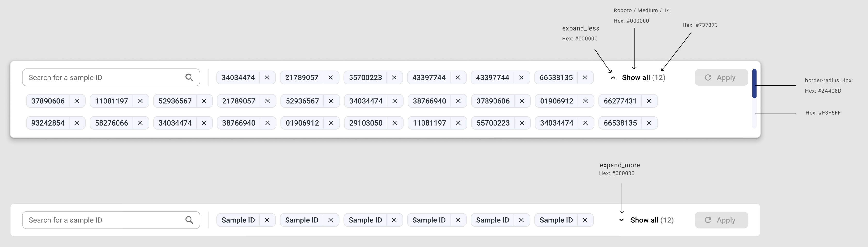Expand the chip list with the down chevron

point(621,220)
